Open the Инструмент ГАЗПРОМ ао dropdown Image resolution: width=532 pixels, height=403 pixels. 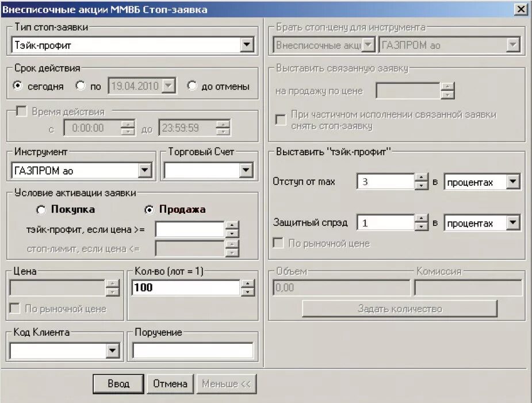tap(144, 170)
